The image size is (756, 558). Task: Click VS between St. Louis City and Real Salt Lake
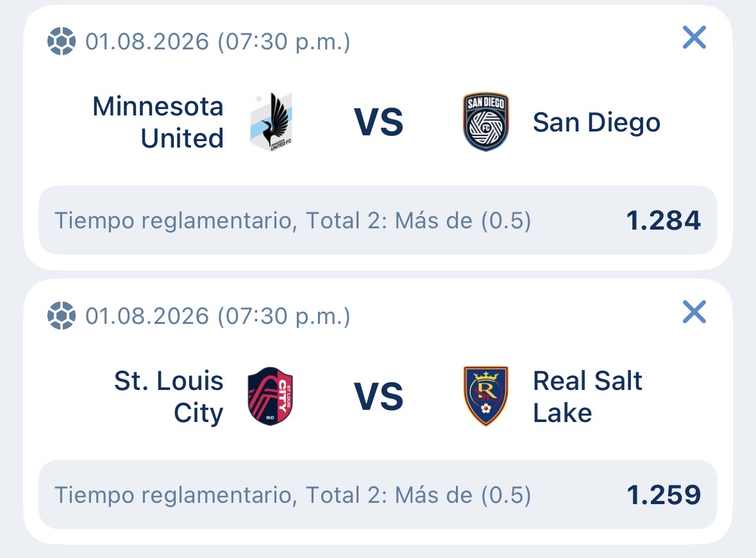(378, 396)
